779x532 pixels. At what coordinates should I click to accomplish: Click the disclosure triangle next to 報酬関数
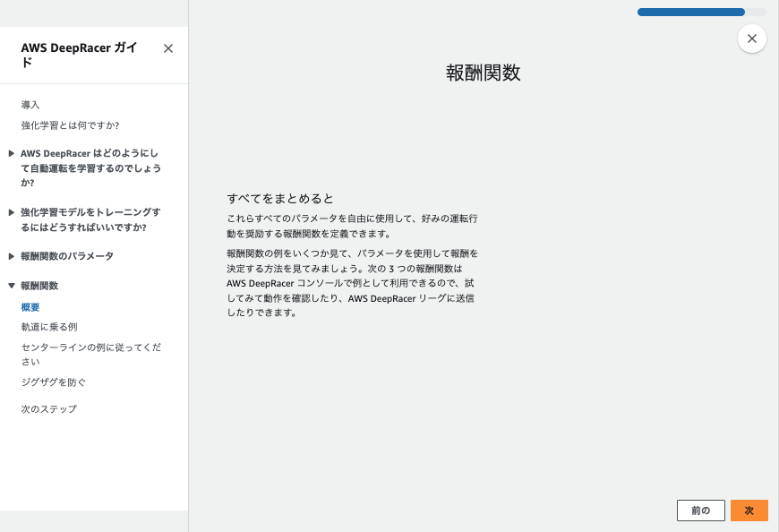(x=12, y=286)
